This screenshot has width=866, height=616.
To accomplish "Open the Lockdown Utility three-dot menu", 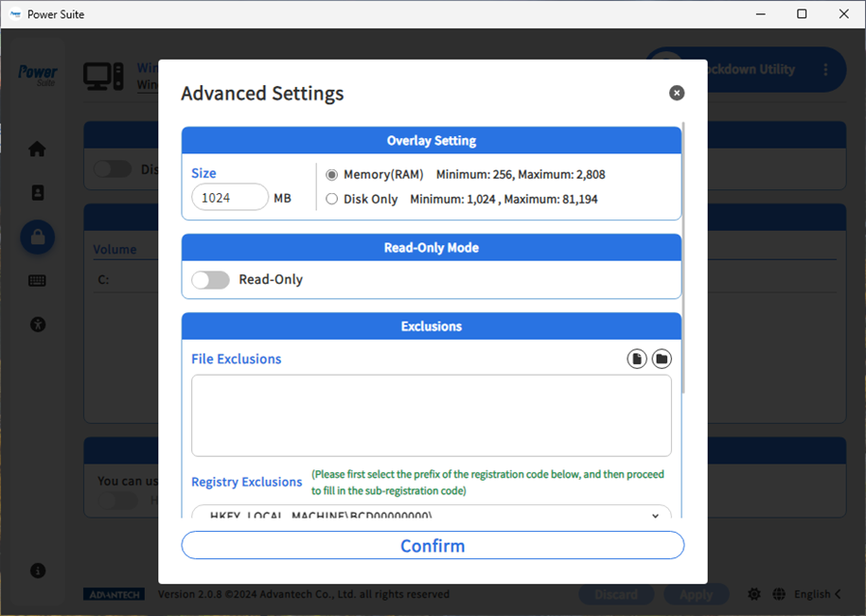I will pyautogui.click(x=824, y=69).
